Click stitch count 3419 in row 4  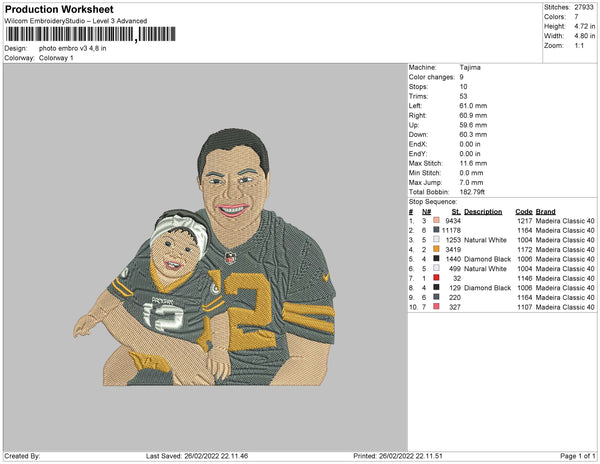(453, 249)
